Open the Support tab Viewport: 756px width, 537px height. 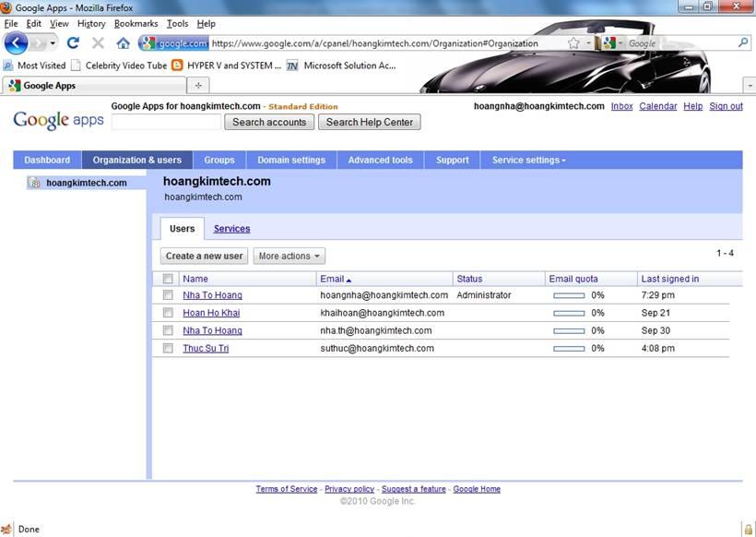tap(453, 161)
